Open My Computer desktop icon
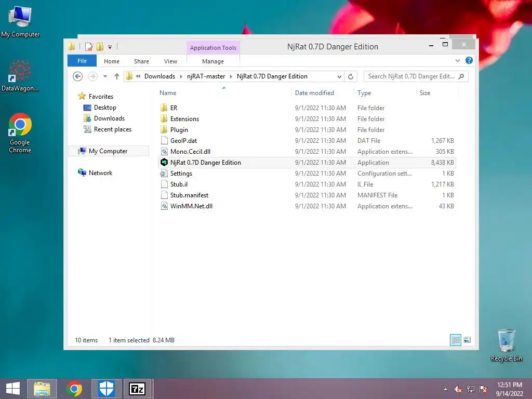Screen dimensions: 532x399 point(20,21)
